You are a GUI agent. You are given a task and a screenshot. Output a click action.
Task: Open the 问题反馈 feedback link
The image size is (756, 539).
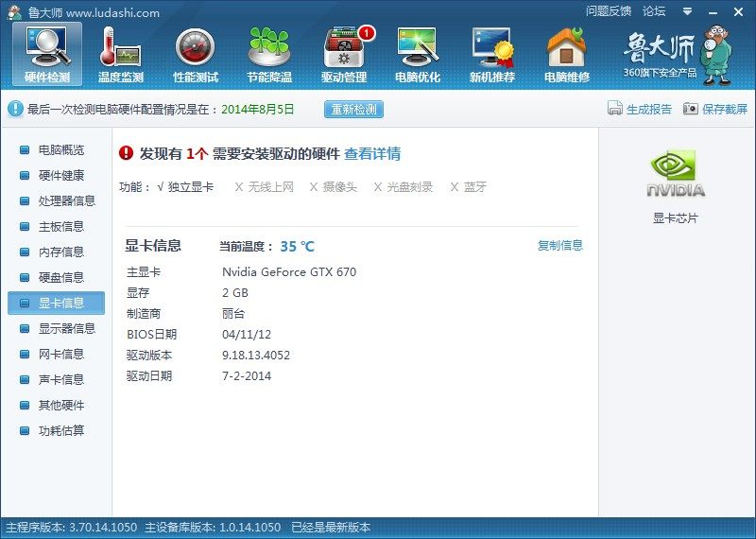point(609,11)
